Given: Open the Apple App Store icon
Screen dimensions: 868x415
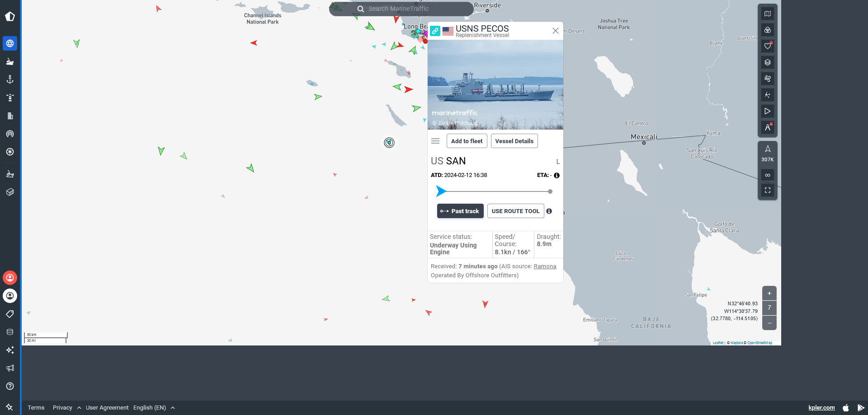Looking at the screenshot, I should tap(846, 408).
